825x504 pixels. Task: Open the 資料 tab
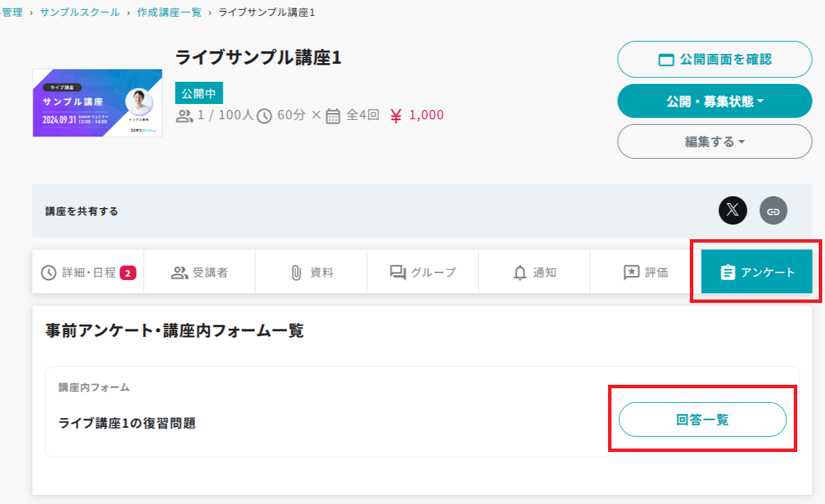click(x=311, y=272)
